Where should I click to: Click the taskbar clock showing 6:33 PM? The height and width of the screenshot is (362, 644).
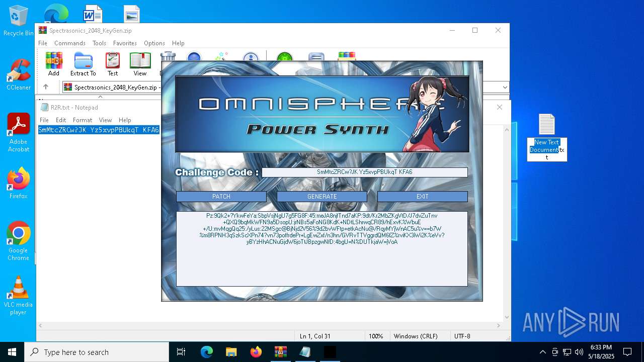pyautogui.click(x=601, y=352)
